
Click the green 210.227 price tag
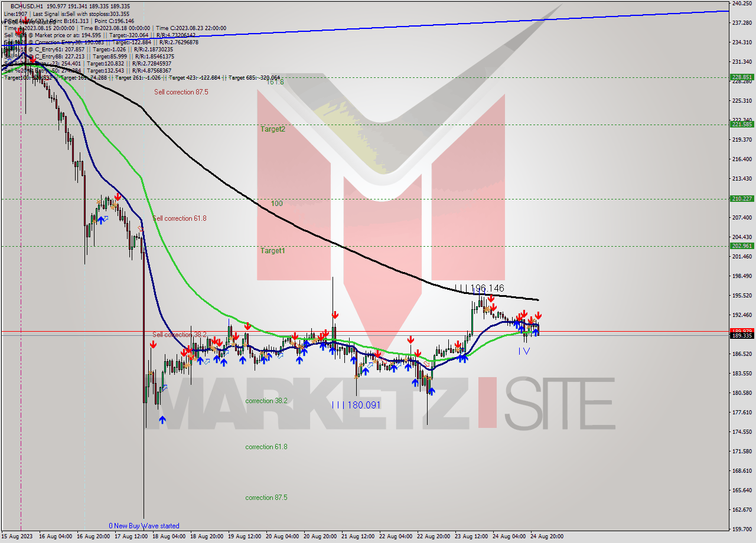[x=742, y=198]
